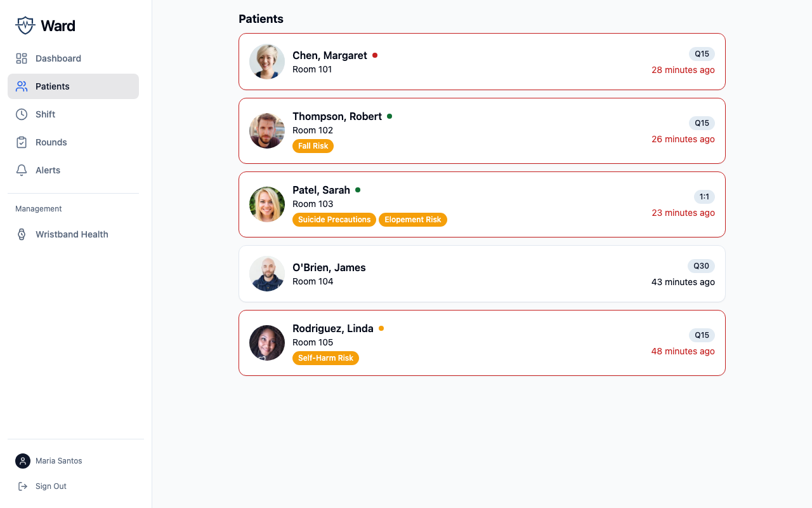Click the Rounds clipboard icon
812x508 pixels.
(x=22, y=142)
